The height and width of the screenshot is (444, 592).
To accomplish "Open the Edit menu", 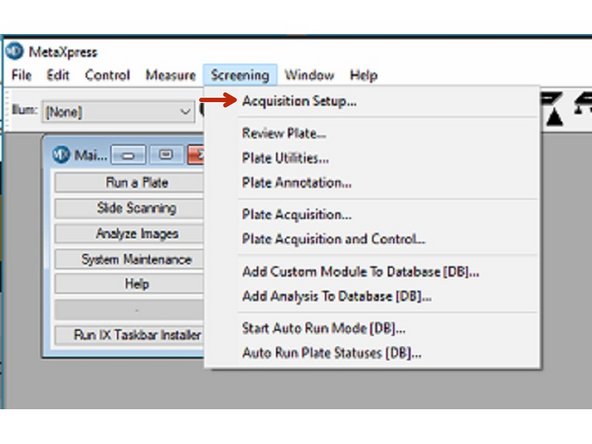I will [58, 75].
